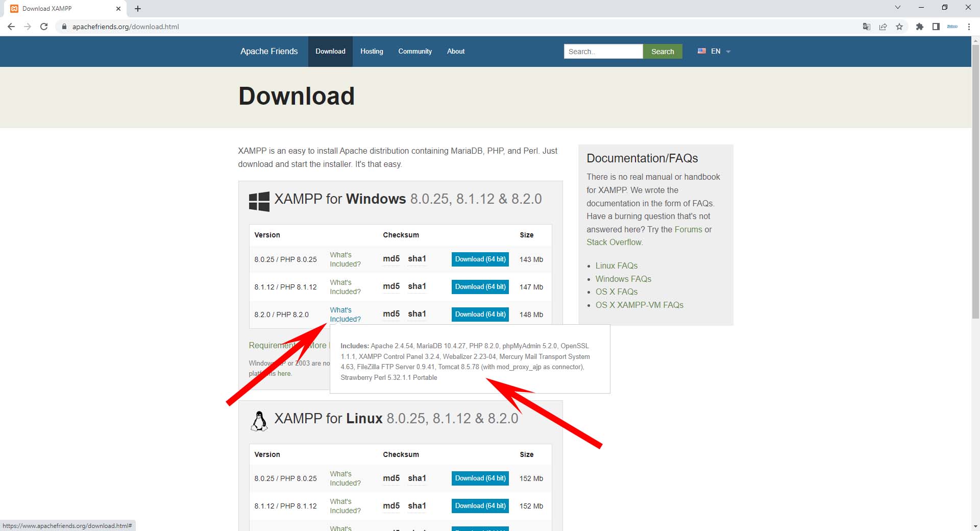Open the Chrome three-dot menu
980x531 pixels.
[x=969, y=27]
